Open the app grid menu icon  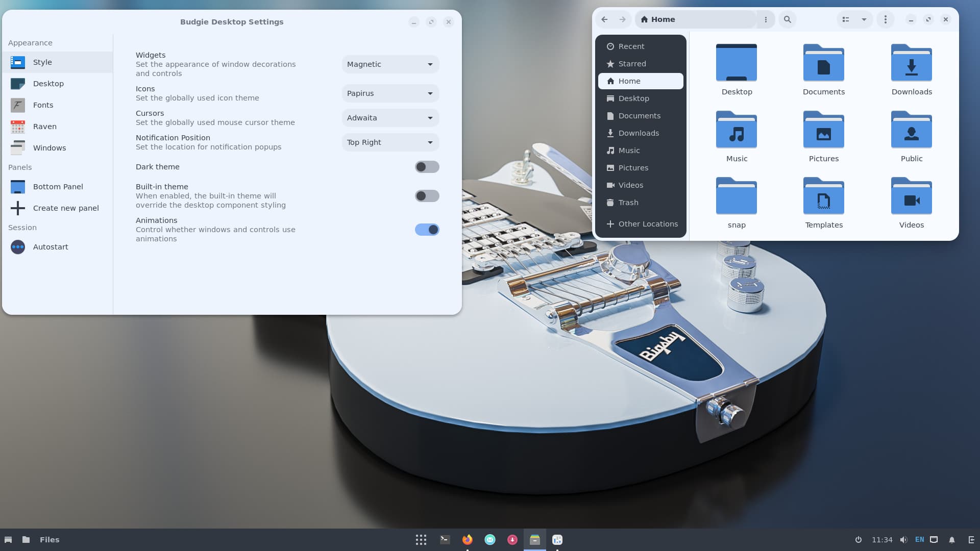[x=421, y=540]
